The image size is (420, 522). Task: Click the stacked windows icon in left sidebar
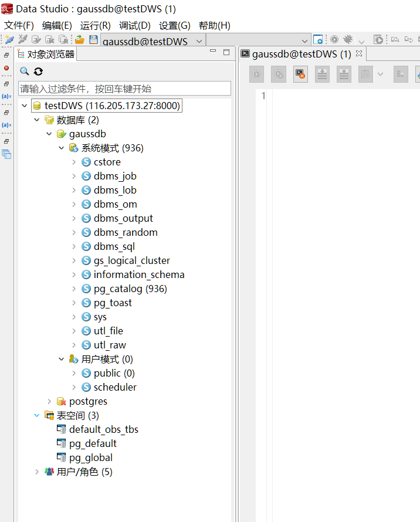[x=6, y=154]
